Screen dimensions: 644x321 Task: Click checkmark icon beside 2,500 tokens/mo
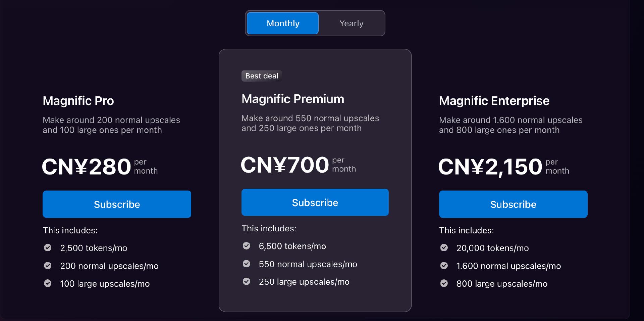click(x=48, y=247)
